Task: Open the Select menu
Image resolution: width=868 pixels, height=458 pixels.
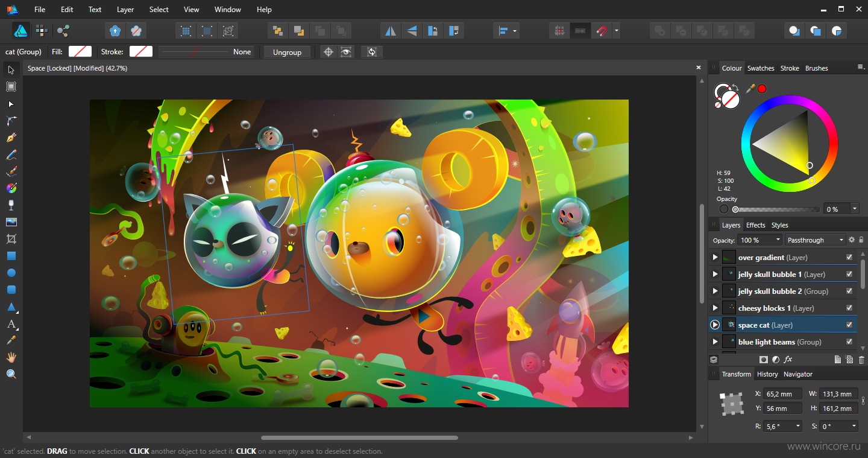Action: tap(159, 10)
